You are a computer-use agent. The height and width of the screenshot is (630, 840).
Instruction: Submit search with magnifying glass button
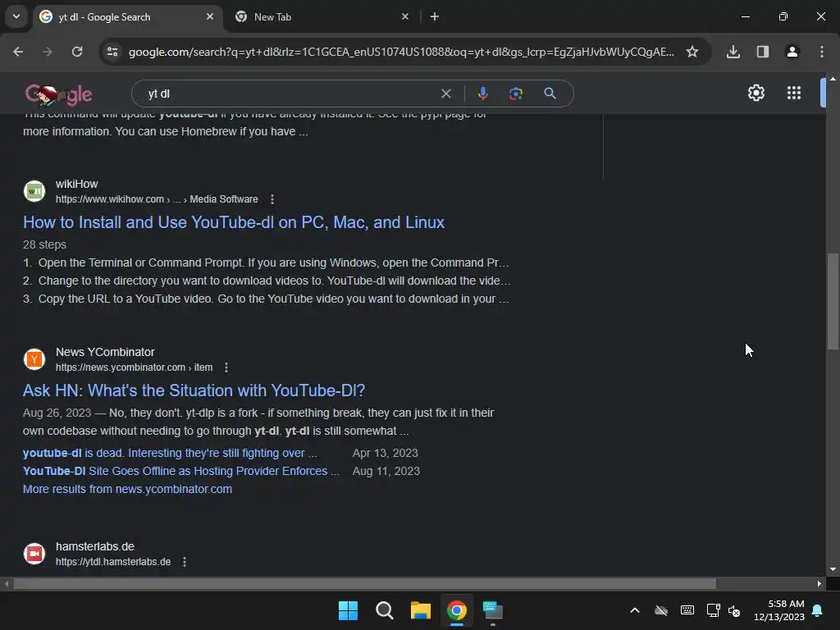point(550,94)
